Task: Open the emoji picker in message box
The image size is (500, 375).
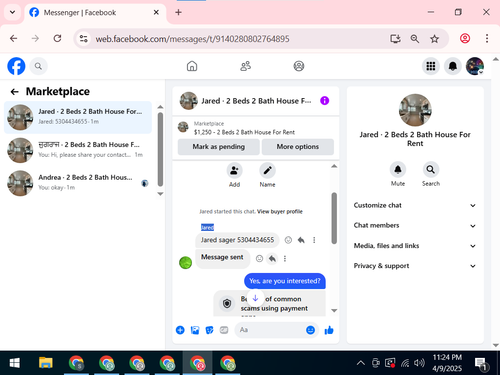Action: pyautogui.click(x=310, y=330)
